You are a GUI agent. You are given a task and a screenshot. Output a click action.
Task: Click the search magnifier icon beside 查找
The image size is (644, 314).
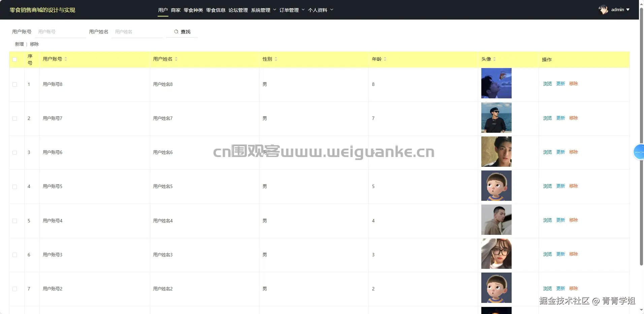click(x=176, y=32)
